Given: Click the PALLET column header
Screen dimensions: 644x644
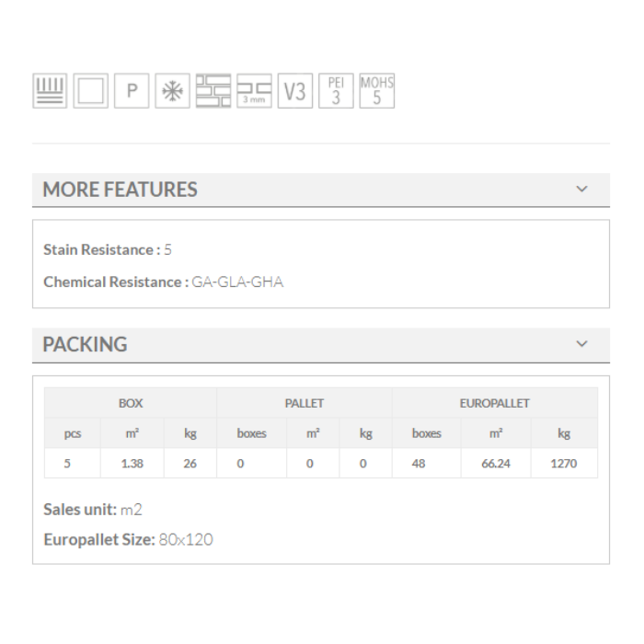Looking at the screenshot, I should coord(304,403).
